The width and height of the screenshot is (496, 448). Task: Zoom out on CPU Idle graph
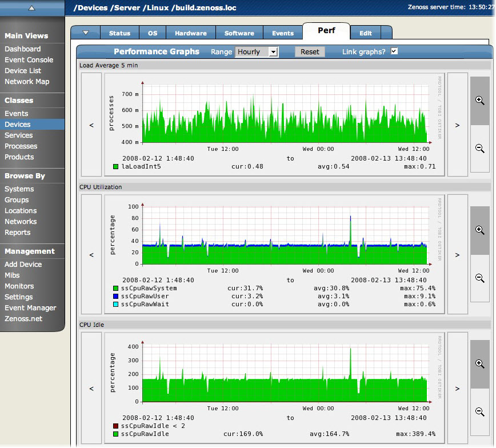pyautogui.click(x=480, y=412)
